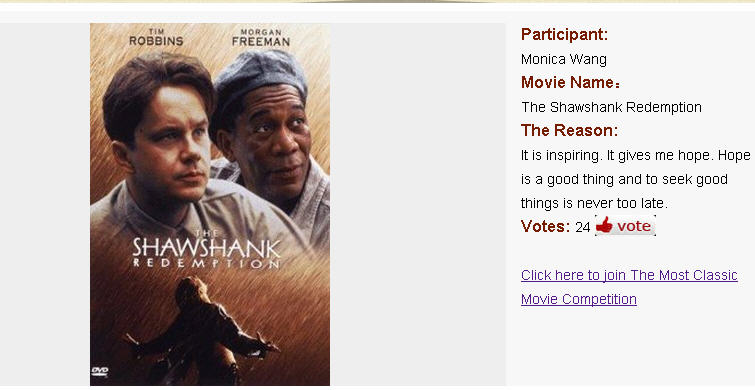Image resolution: width=755 pixels, height=390 pixels.
Task: Click Tim Robbins name on the poster
Action: [156, 38]
